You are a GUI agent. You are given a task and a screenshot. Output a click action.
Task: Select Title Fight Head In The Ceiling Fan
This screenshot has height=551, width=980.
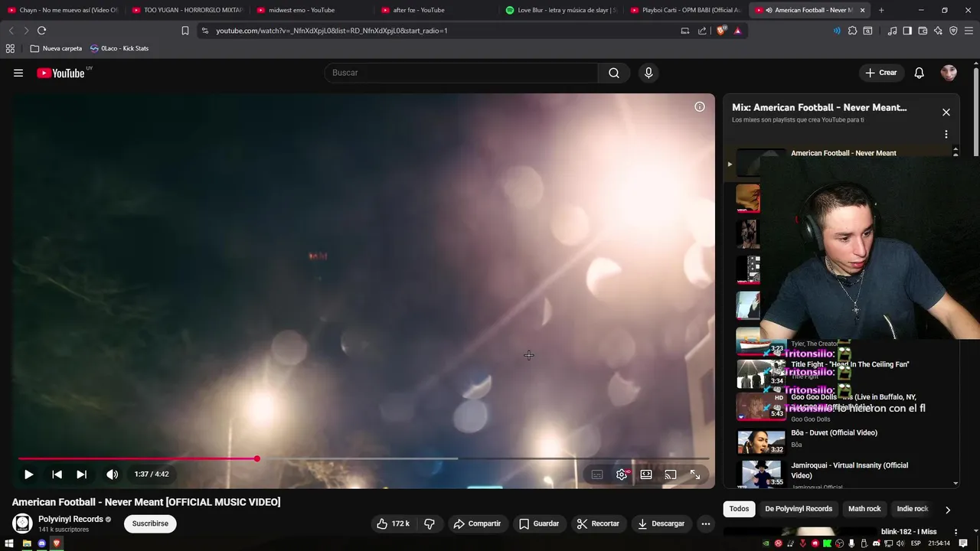click(850, 364)
